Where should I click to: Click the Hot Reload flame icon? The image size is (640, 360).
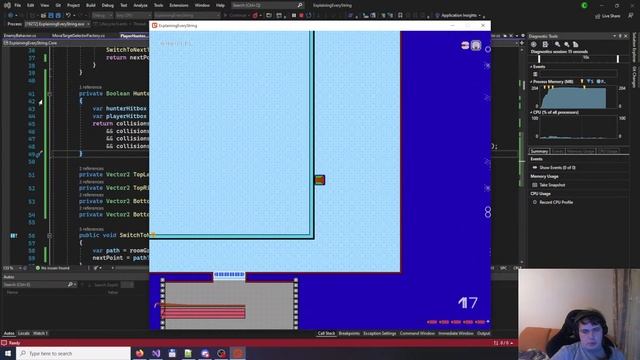tap(255, 15)
